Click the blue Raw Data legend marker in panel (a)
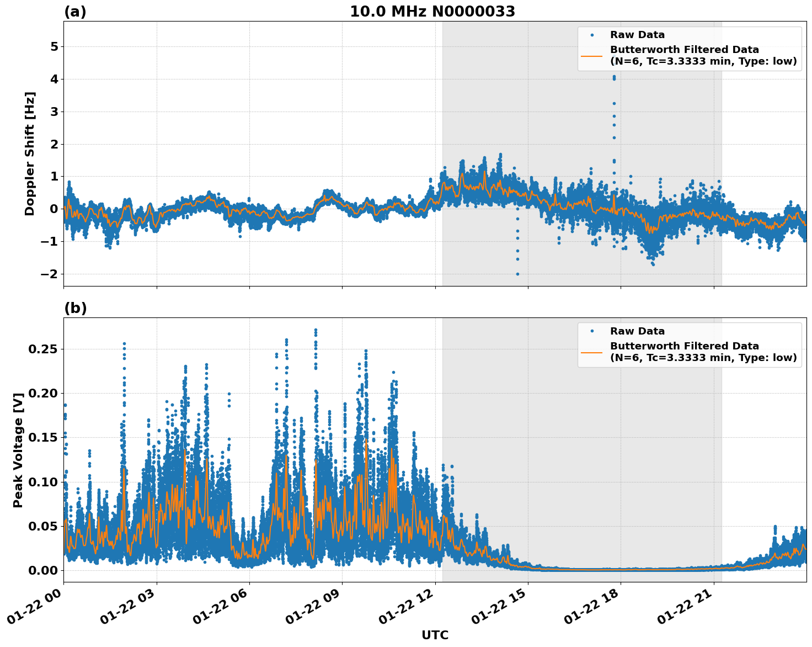Image resolution: width=812 pixels, height=647 pixels. click(592, 34)
